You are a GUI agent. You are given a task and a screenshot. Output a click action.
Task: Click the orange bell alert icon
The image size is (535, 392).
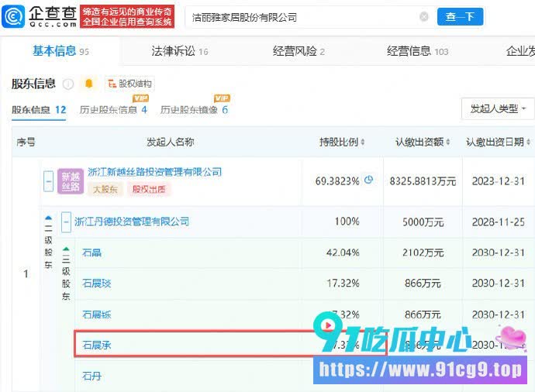coord(89,84)
